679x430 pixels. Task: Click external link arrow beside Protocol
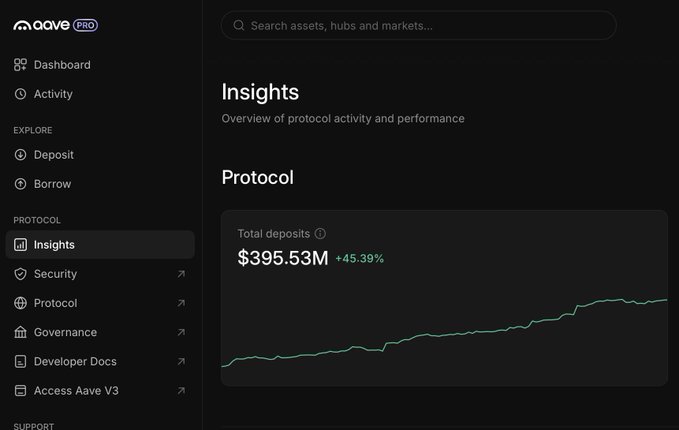(x=181, y=303)
